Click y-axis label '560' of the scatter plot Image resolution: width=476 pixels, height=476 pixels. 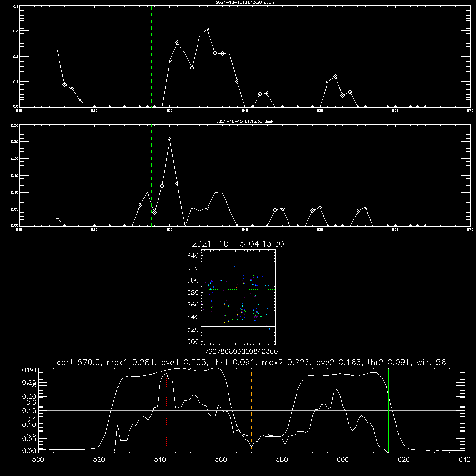193,305
